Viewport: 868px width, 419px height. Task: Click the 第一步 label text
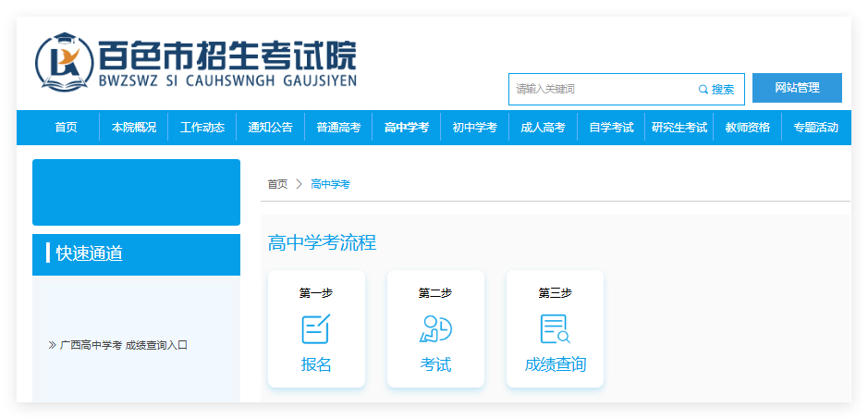point(316,293)
